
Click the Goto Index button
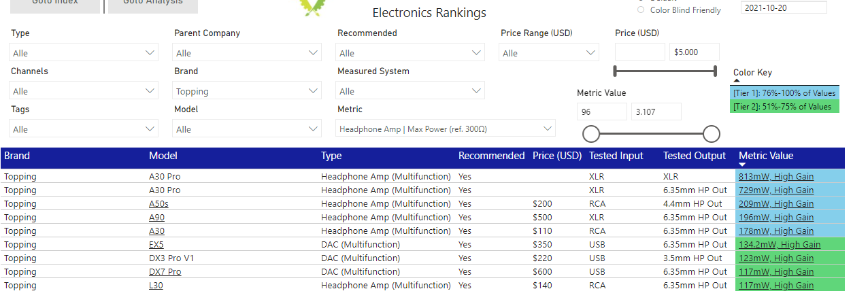pyautogui.click(x=56, y=5)
